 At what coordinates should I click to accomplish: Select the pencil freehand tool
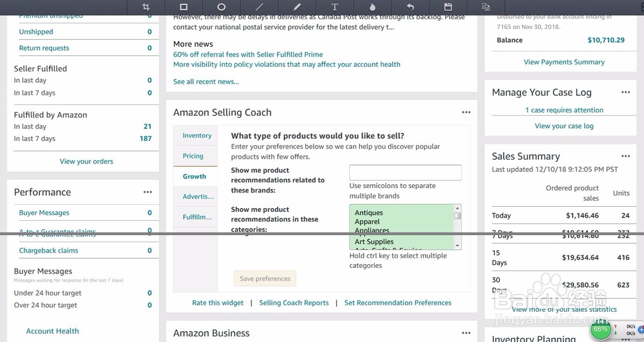pos(297,7)
